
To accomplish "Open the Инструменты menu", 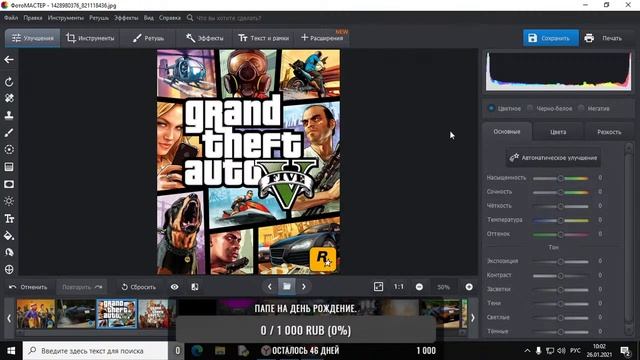I will [x=66, y=18].
